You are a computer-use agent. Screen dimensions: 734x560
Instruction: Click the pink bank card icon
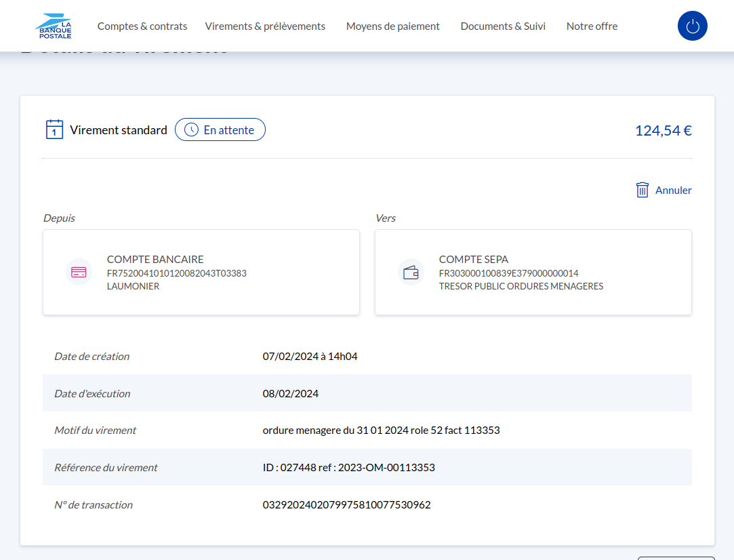click(x=79, y=273)
